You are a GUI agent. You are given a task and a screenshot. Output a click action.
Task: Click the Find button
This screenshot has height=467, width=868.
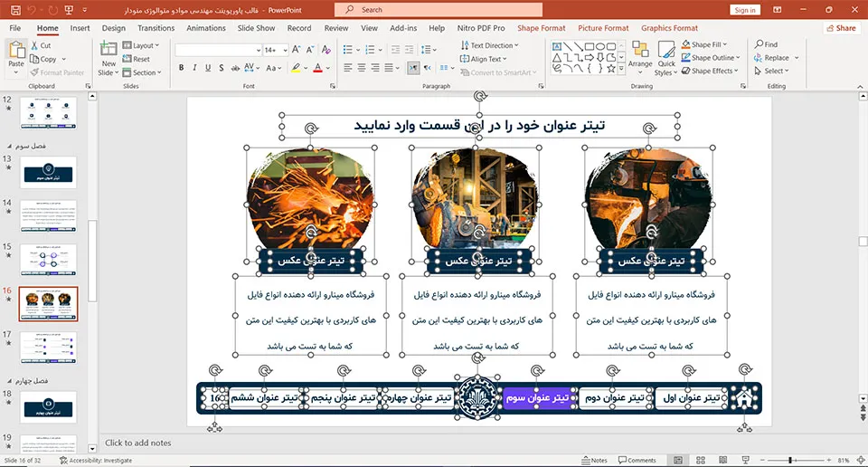click(x=766, y=44)
